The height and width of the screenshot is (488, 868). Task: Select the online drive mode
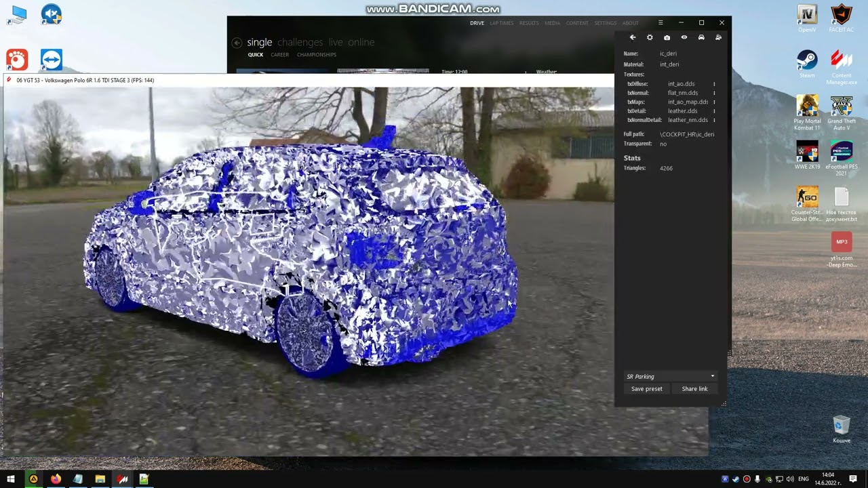click(361, 42)
